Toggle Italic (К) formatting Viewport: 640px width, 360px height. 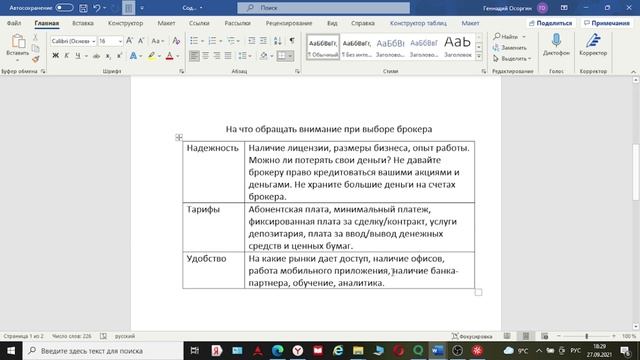click(67, 56)
